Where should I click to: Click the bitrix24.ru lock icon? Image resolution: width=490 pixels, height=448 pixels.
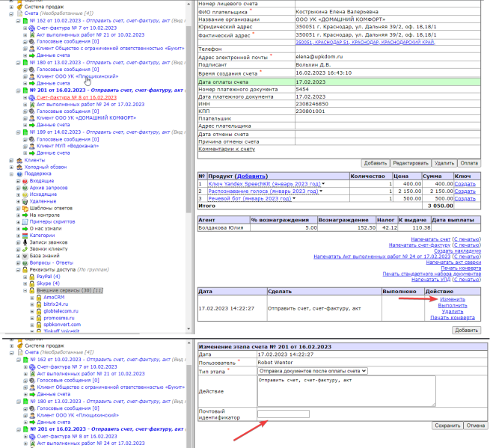(x=39, y=304)
